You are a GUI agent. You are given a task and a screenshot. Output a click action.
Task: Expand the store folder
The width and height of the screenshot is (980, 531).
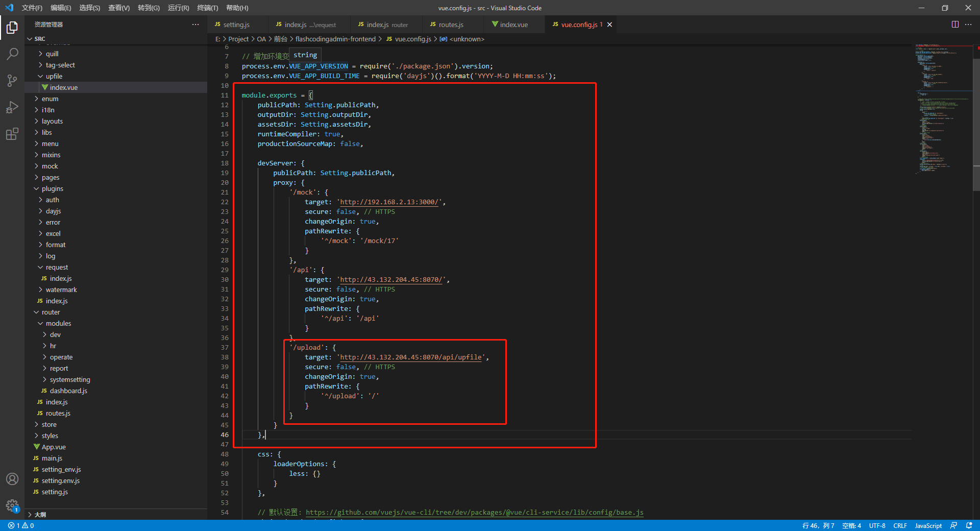pyautogui.click(x=116, y=424)
